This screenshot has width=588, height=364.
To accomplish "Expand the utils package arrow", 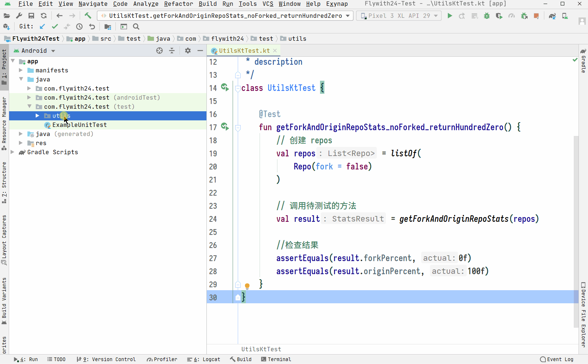I will pyautogui.click(x=37, y=116).
